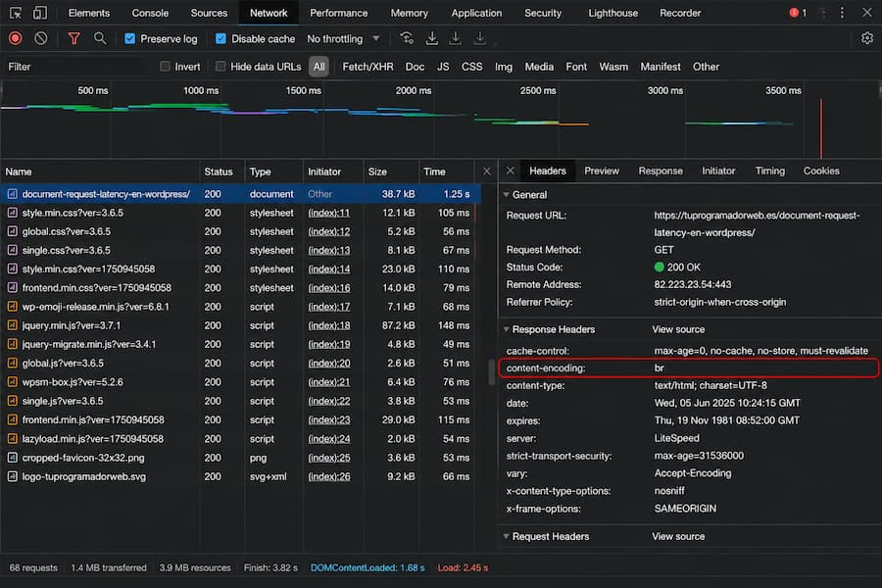
Task: Open the Lighthouse panel
Action: pyautogui.click(x=612, y=13)
